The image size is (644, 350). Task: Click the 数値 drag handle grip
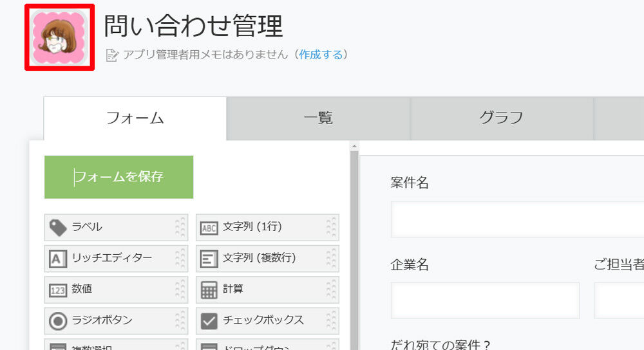[180, 290]
